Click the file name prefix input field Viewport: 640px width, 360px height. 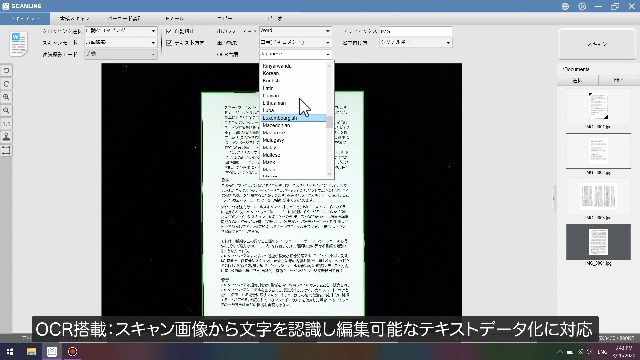point(416,31)
